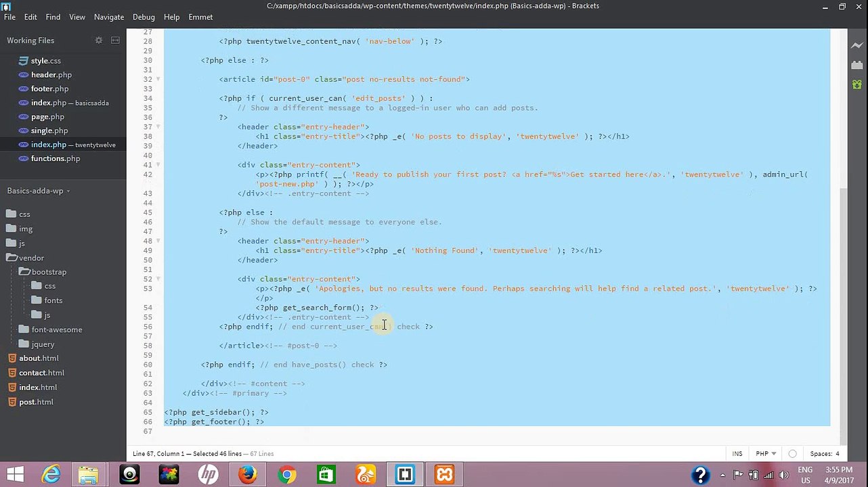868x487 pixels.
Task: Open the Emmet menu
Action: [x=200, y=17]
